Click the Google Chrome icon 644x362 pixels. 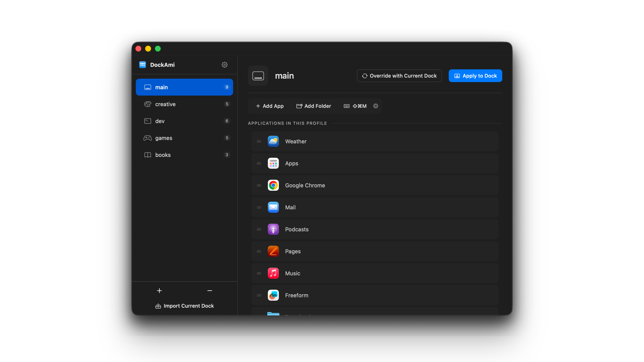point(273,185)
